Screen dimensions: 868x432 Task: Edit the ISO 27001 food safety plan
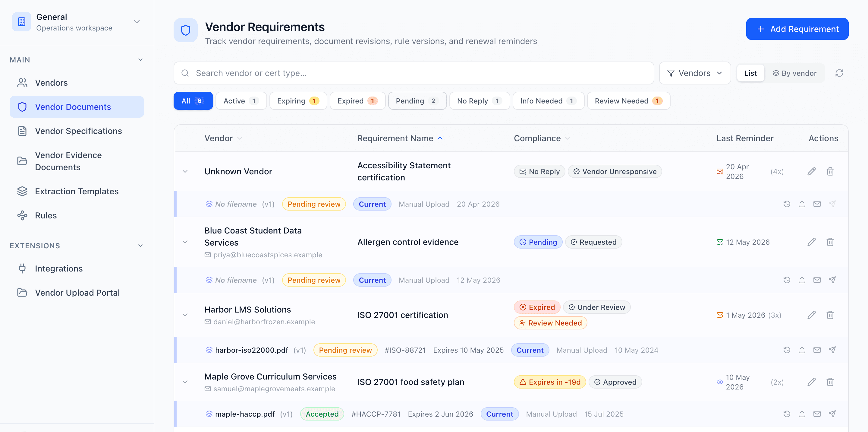811,382
